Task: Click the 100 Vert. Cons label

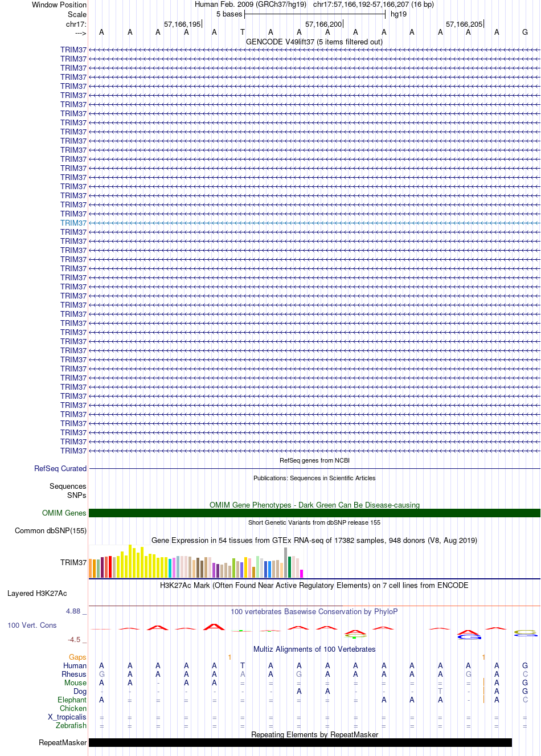Action: coord(32,625)
